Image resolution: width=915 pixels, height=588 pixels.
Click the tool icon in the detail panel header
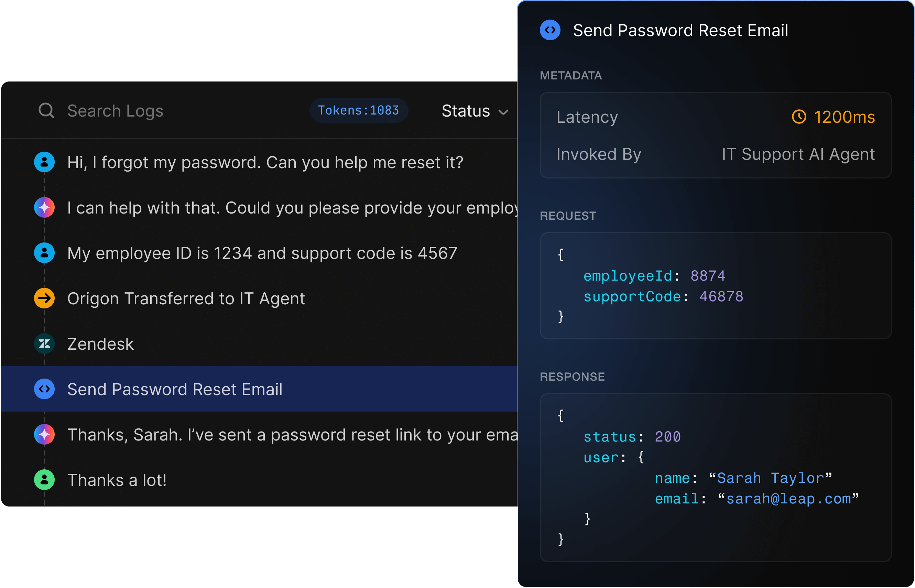pos(550,30)
